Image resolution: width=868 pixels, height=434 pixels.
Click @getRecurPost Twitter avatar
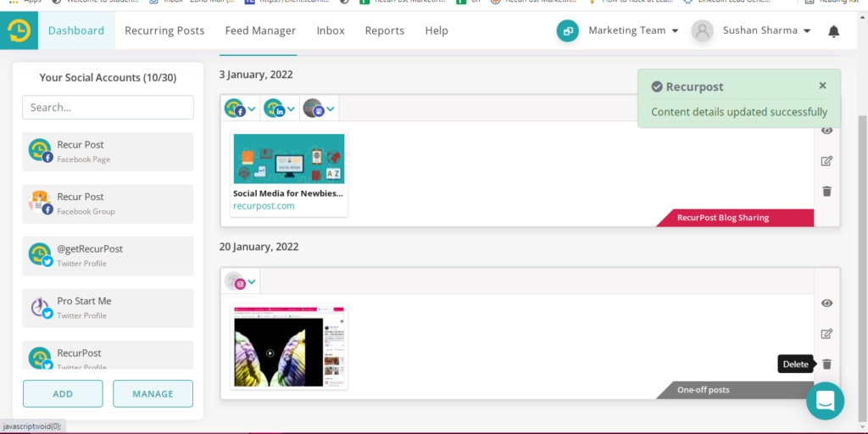coord(41,254)
